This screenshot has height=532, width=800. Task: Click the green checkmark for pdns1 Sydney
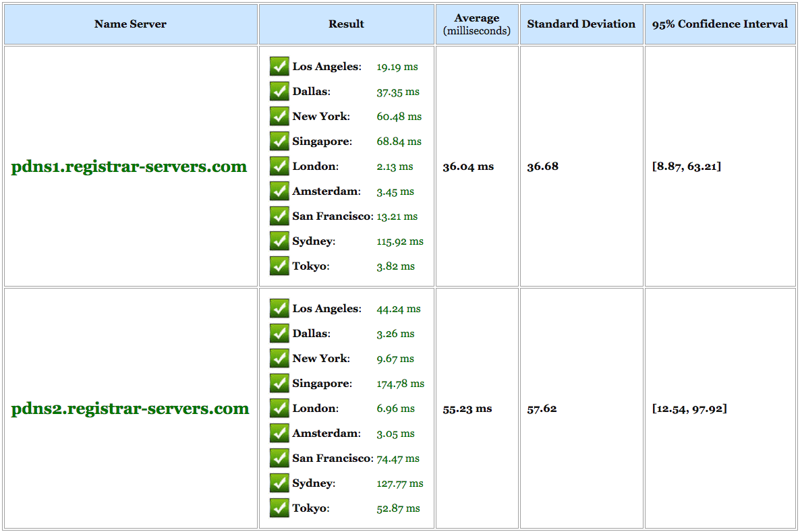tap(279, 241)
